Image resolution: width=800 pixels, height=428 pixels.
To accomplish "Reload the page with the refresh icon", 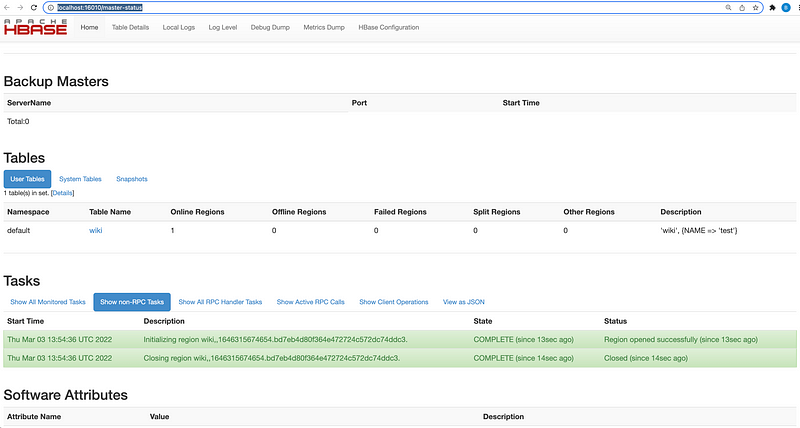I will point(35,6).
